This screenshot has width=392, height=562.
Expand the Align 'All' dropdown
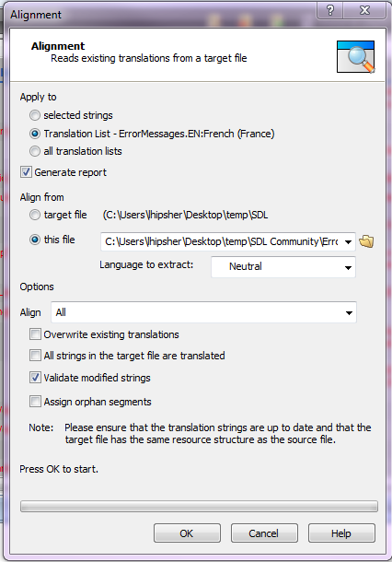[203, 312]
